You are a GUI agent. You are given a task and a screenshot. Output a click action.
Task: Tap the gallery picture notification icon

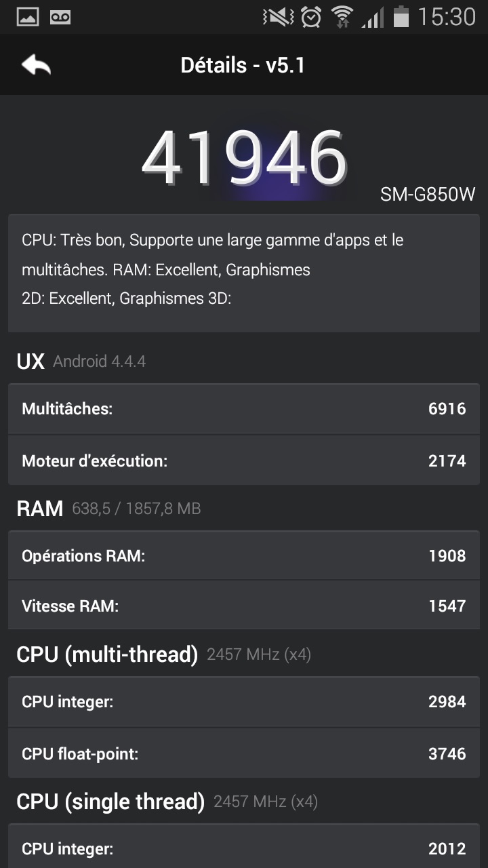point(27,17)
